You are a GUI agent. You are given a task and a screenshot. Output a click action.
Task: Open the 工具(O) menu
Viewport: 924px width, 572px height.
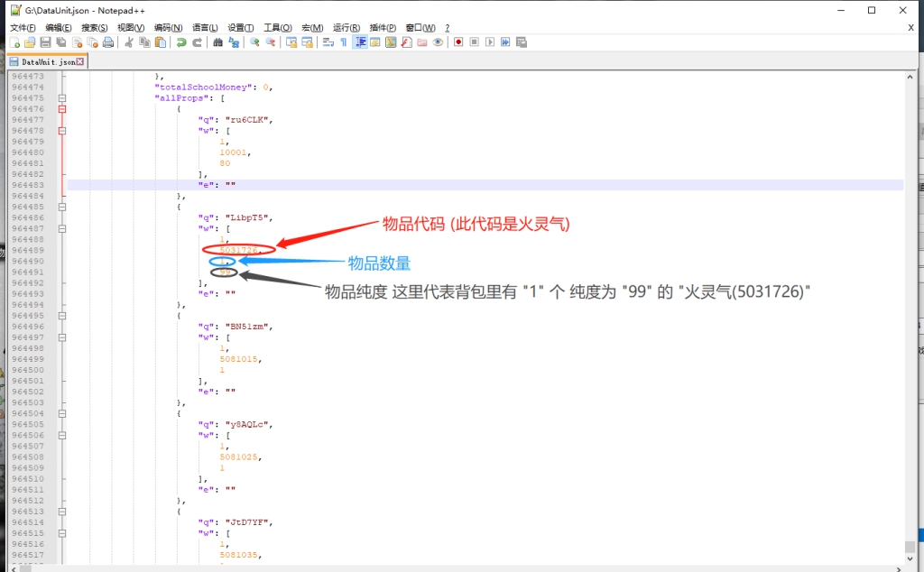(x=278, y=28)
